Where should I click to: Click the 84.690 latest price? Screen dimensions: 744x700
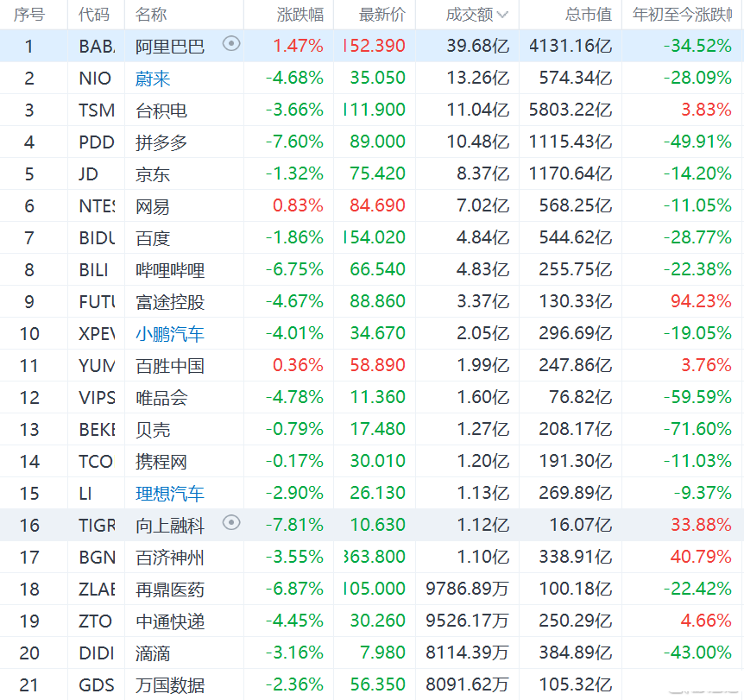pyautogui.click(x=378, y=205)
